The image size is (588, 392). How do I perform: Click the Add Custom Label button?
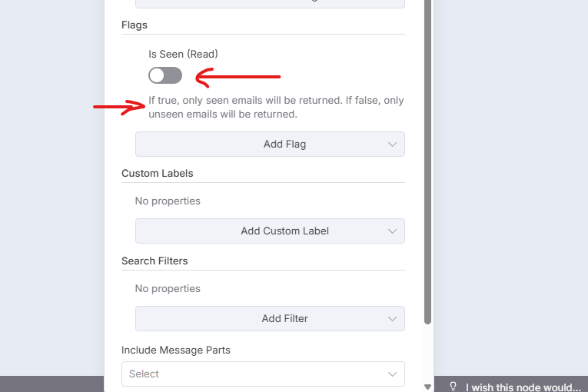[270, 231]
